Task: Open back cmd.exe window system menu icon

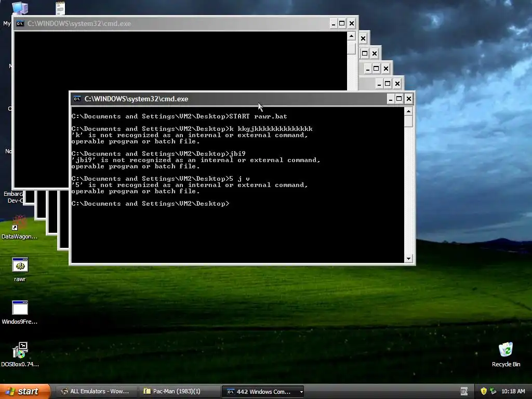Action: [x=20, y=23]
